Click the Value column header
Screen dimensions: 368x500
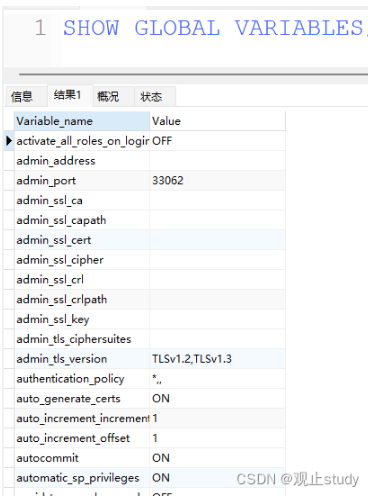pyautogui.click(x=218, y=121)
